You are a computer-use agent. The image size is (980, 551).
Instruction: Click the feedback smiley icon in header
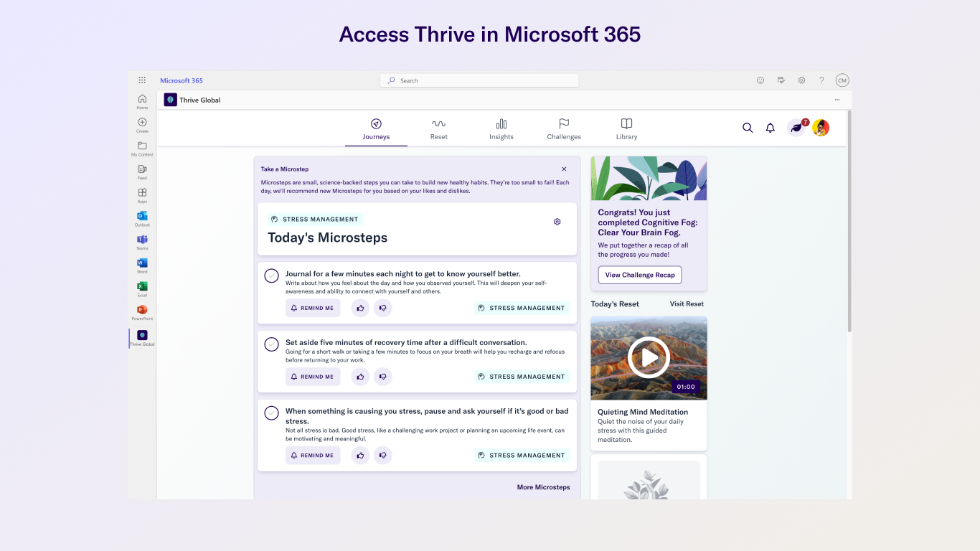[760, 80]
